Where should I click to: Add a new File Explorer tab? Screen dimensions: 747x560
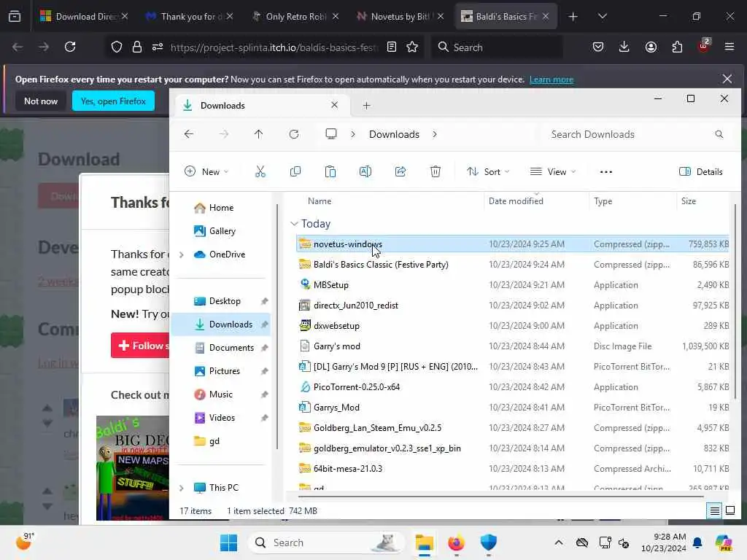click(x=366, y=105)
